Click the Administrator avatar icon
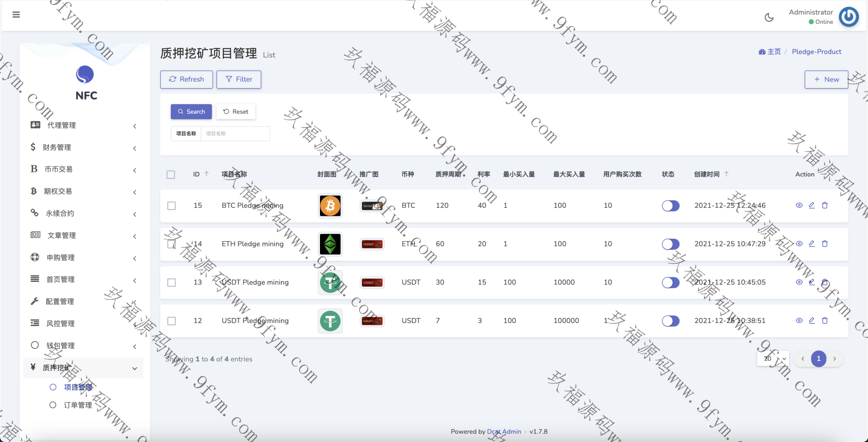This screenshot has width=868, height=442. 849,17
